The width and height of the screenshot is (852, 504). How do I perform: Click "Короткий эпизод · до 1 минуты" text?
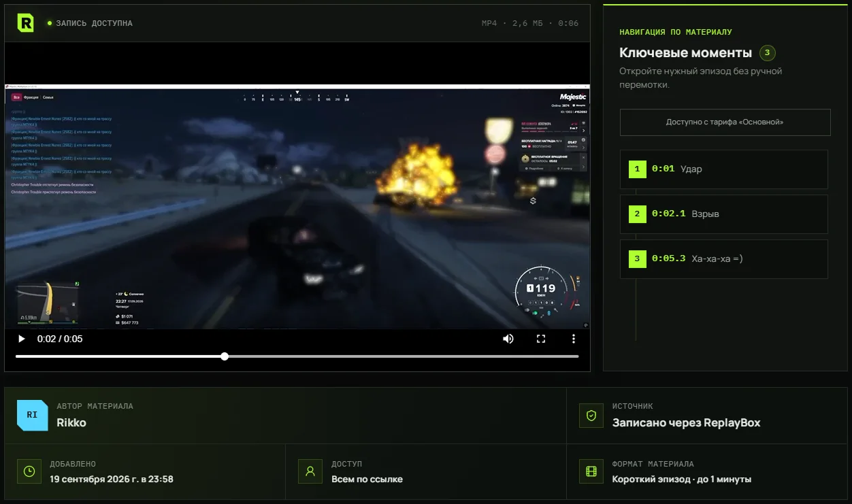pyautogui.click(x=682, y=480)
